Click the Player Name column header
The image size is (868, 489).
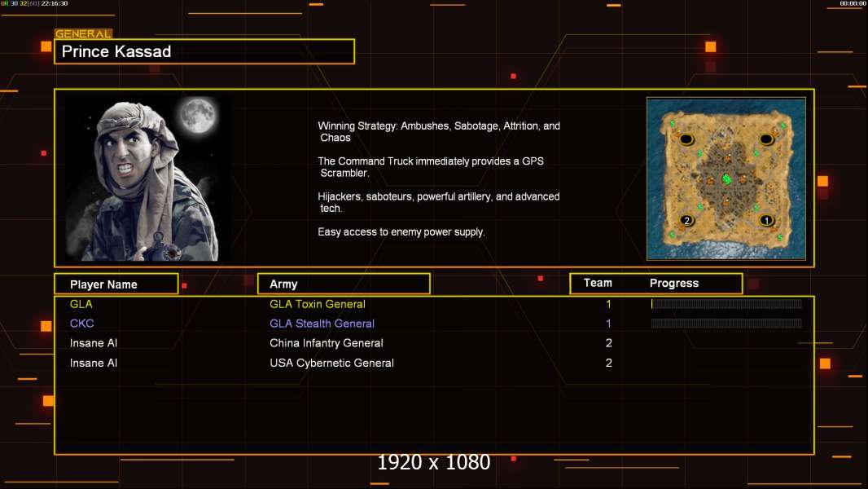116,284
